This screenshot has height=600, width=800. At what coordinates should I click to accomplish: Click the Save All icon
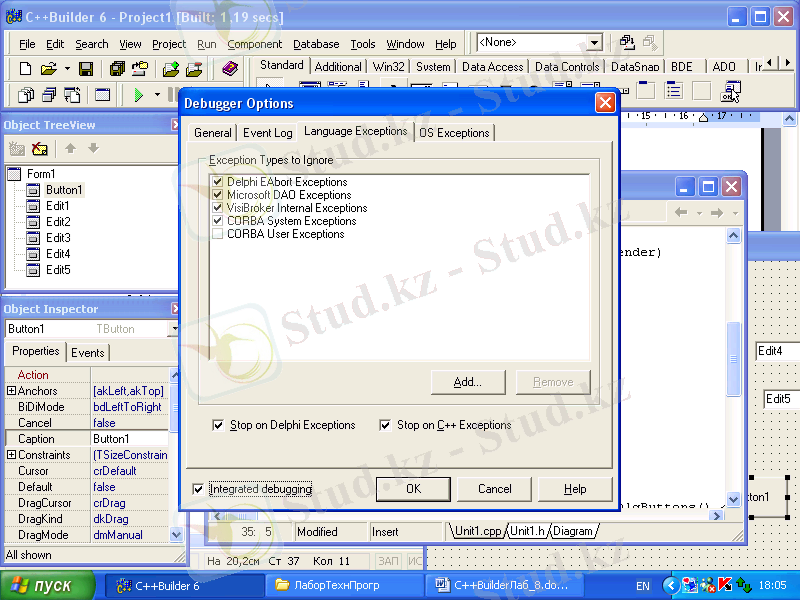click(x=117, y=69)
